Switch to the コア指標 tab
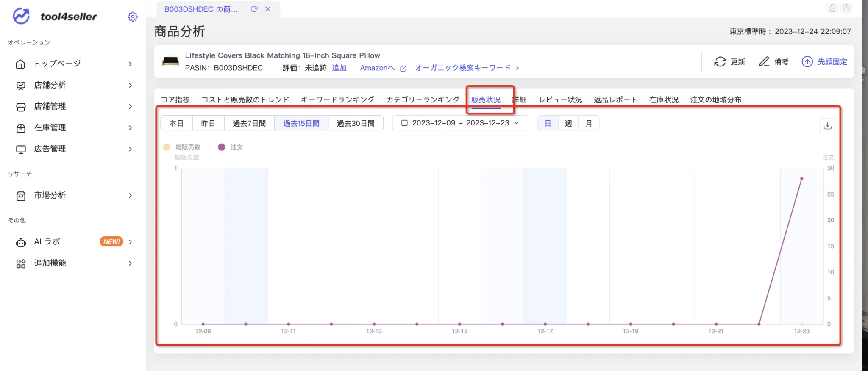Image resolution: width=868 pixels, height=371 pixels. pos(175,100)
